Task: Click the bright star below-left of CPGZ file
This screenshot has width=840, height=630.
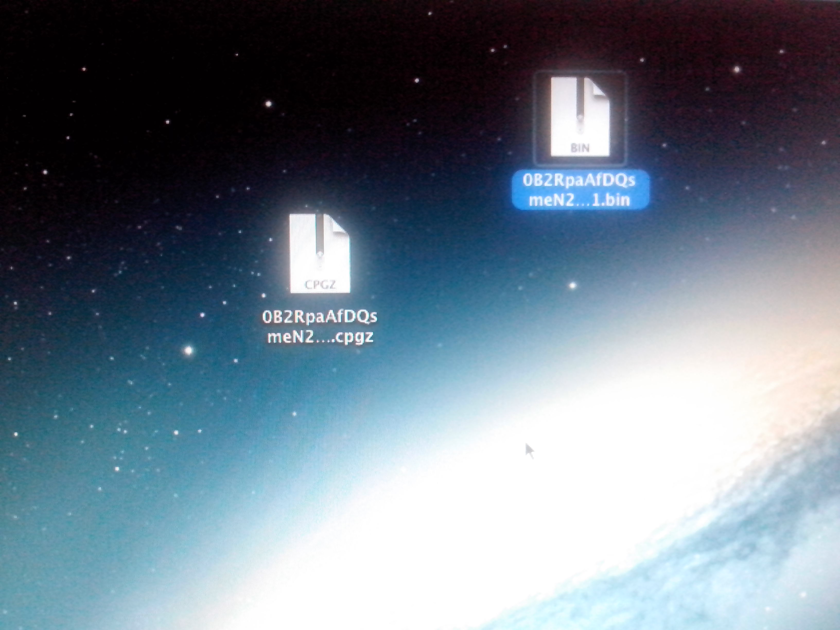Action: (189, 350)
